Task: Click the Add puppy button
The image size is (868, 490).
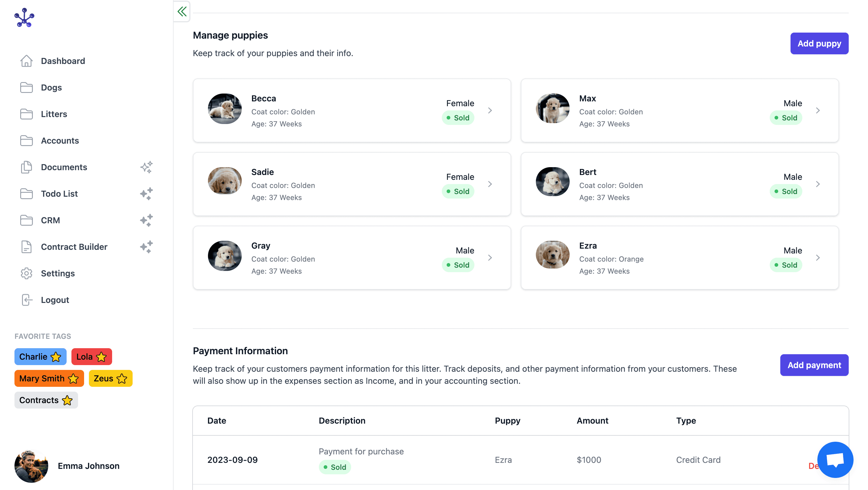Action: click(819, 43)
